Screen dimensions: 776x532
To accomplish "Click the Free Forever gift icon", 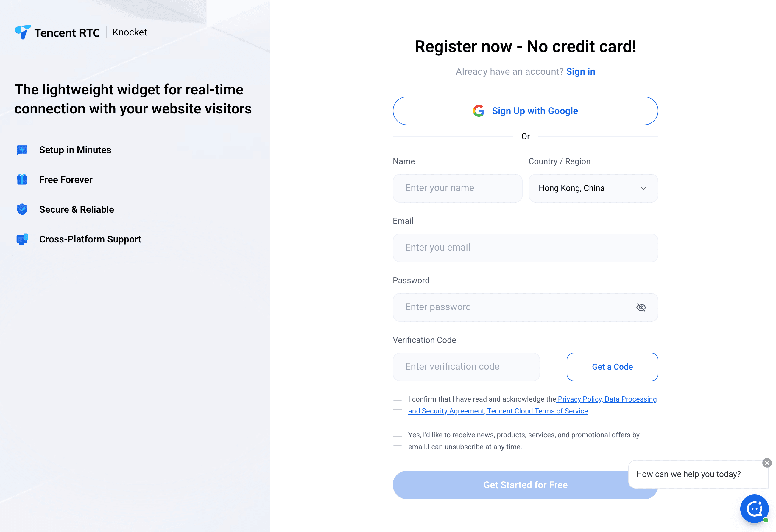I will [22, 180].
